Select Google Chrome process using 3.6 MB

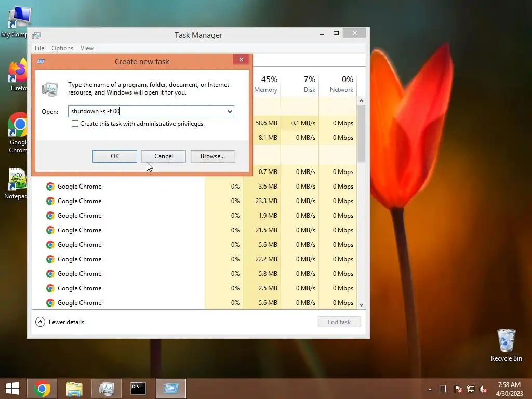click(x=194, y=187)
